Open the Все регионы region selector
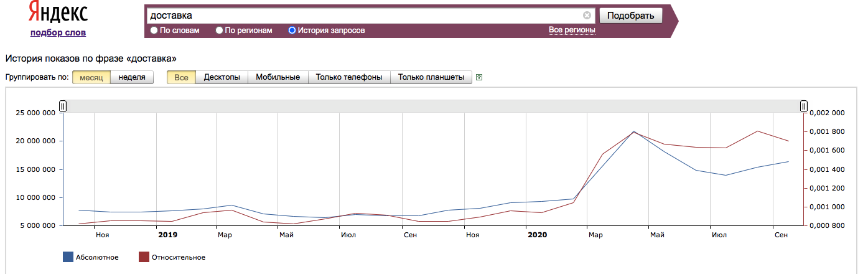Image resolution: width=868 pixels, height=274 pixels. (x=572, y=30)
